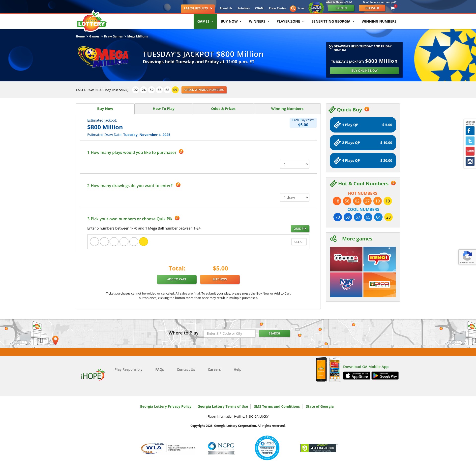Click info icon beside Hot & Cool Numbers

click(393, 183)
